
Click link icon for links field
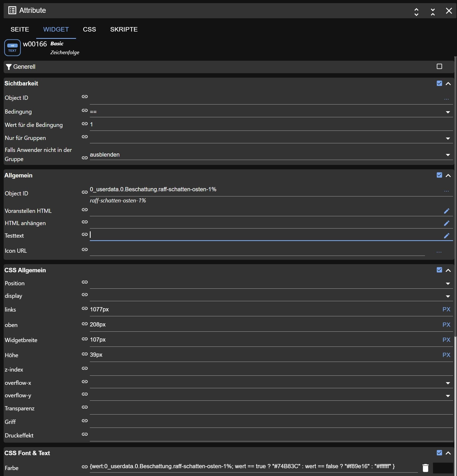pyautogui.click(x=85, y=308)
